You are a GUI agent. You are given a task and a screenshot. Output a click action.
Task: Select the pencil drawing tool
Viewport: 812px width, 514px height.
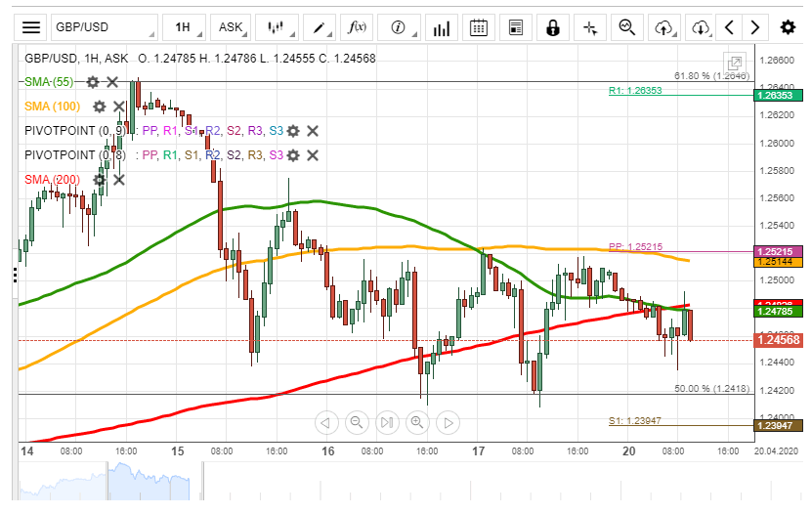click(x=320, y=27)
